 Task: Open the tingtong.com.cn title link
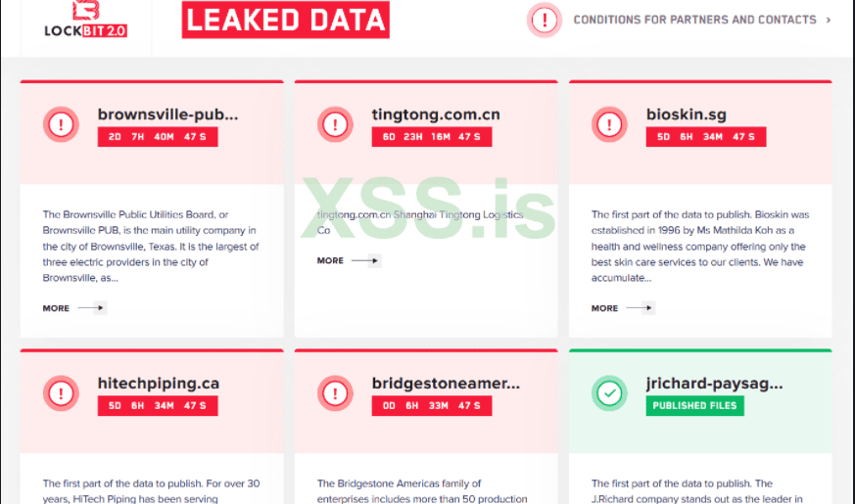(436, 115)
